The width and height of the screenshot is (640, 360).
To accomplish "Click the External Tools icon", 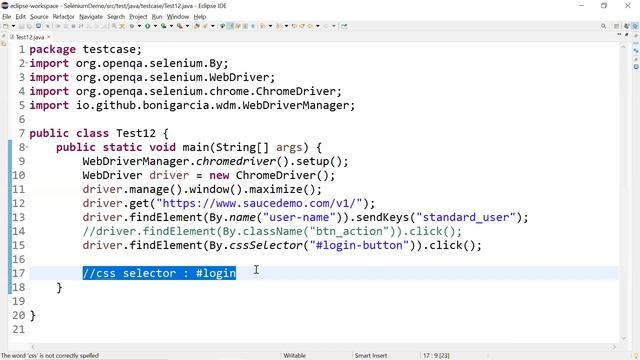I will (180, 26).
